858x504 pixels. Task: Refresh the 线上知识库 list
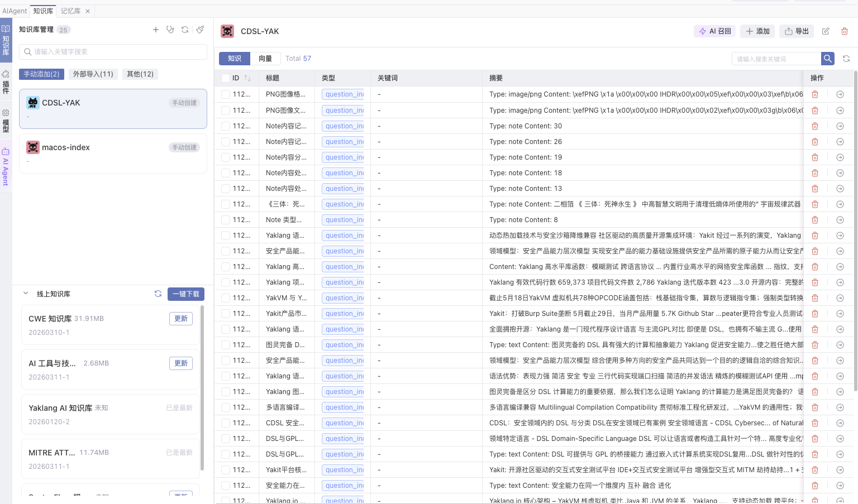(x=158, y=294)
